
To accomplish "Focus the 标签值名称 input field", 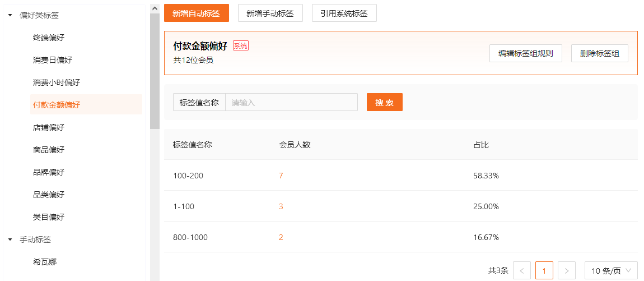I will point(291,102).
